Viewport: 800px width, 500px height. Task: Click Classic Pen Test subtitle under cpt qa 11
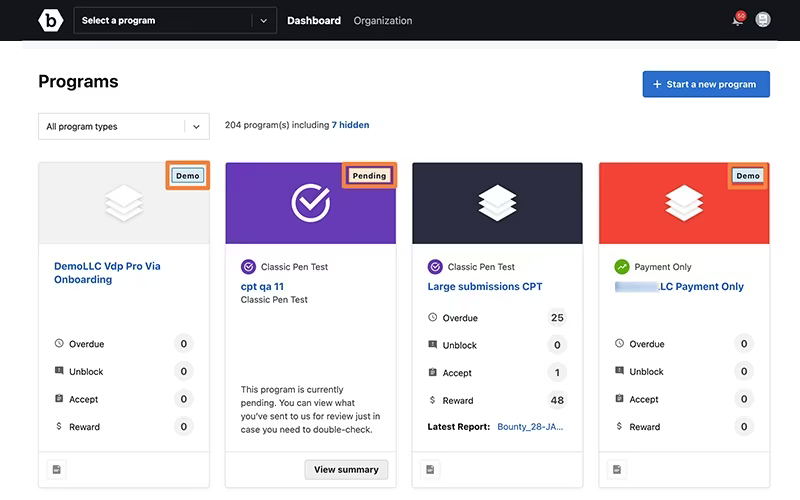(x=274, y=299)
